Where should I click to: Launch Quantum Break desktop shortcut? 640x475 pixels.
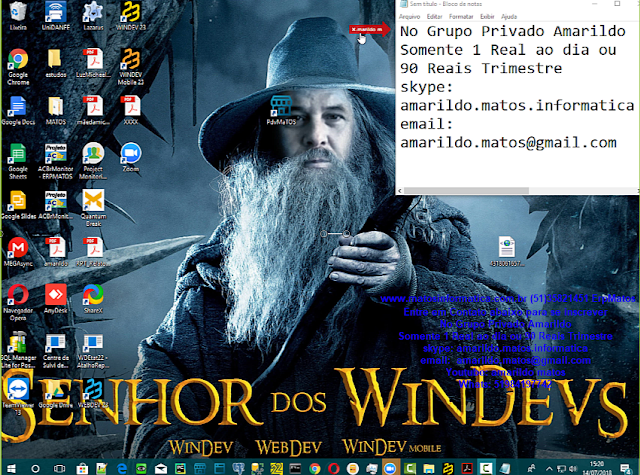(93, 208)
